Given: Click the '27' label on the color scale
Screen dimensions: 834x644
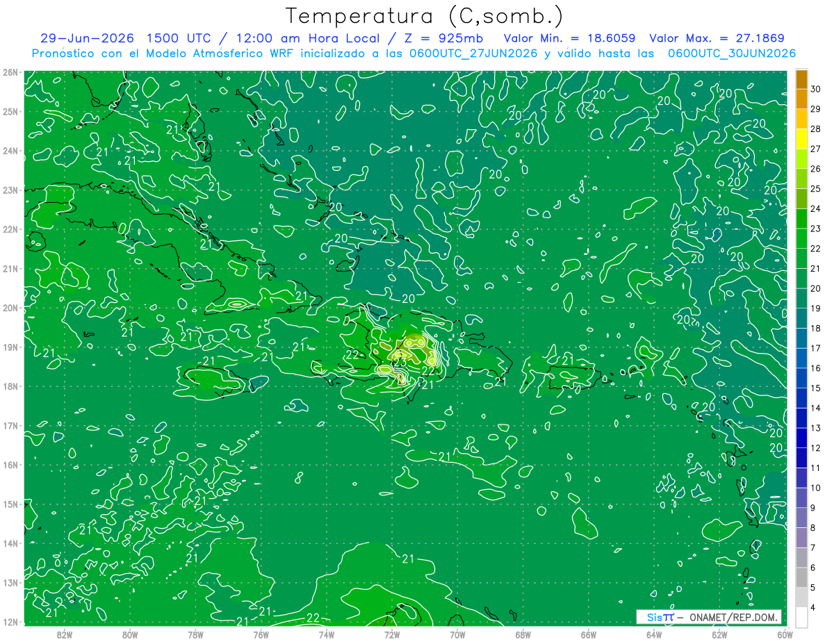Looking at the screenshot, I should (816, 149).
